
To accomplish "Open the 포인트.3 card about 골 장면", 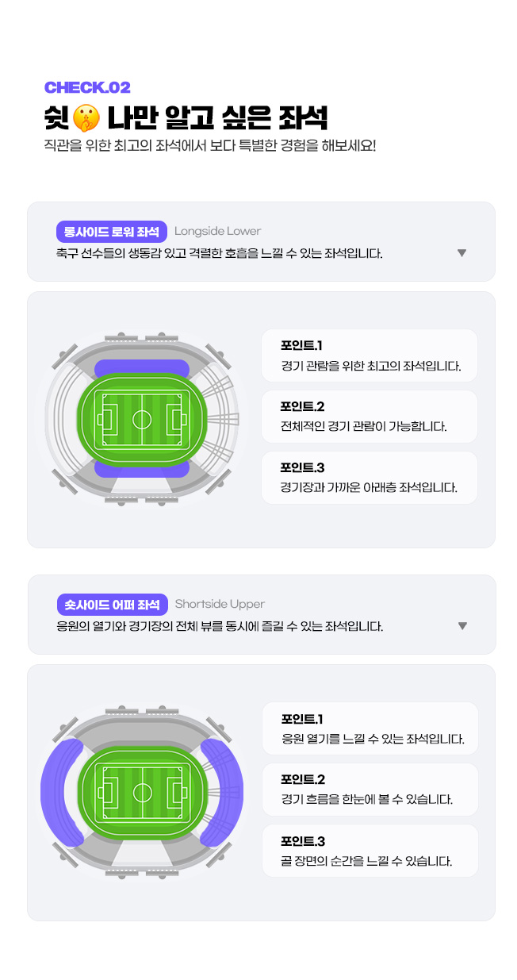I will tap(370, 851).
